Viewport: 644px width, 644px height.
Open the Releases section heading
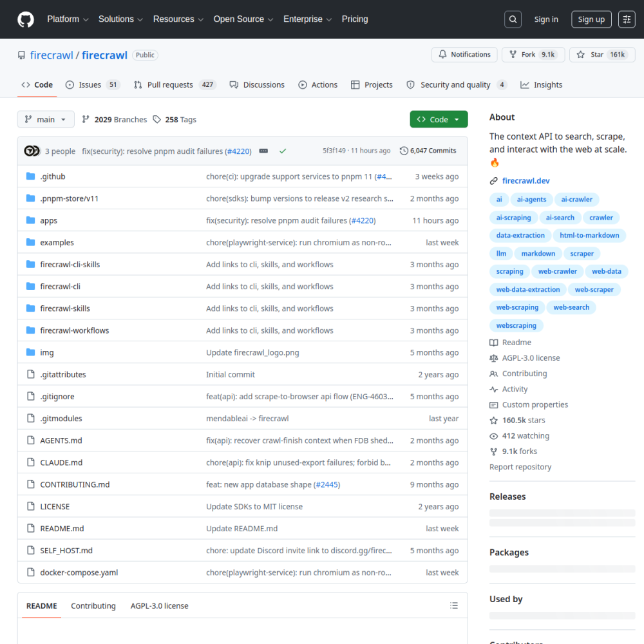click(x=507, y=497)
